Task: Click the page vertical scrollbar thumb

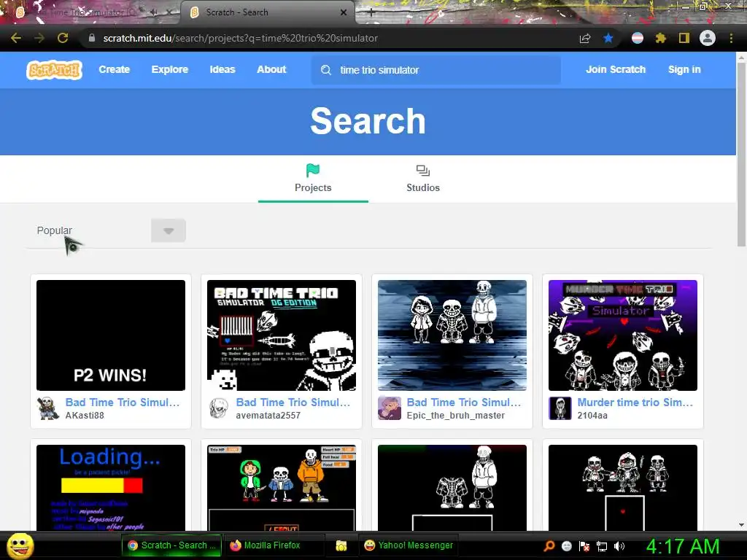Action: pyautogui.click(x=741, y=155)
